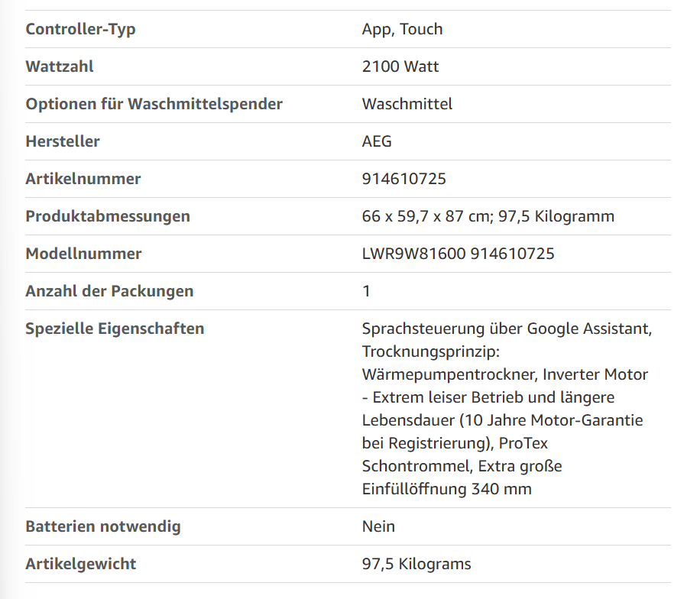The image size is (700, 599).
Task: Select the 2100 Watt value
Action: coord(400,66)
